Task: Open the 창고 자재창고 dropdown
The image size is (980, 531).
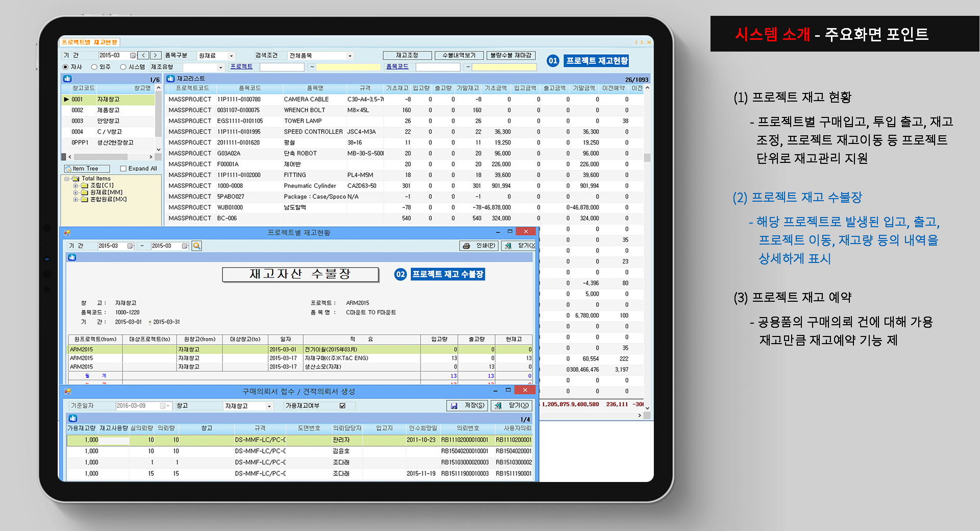Action: click(269, 406)
